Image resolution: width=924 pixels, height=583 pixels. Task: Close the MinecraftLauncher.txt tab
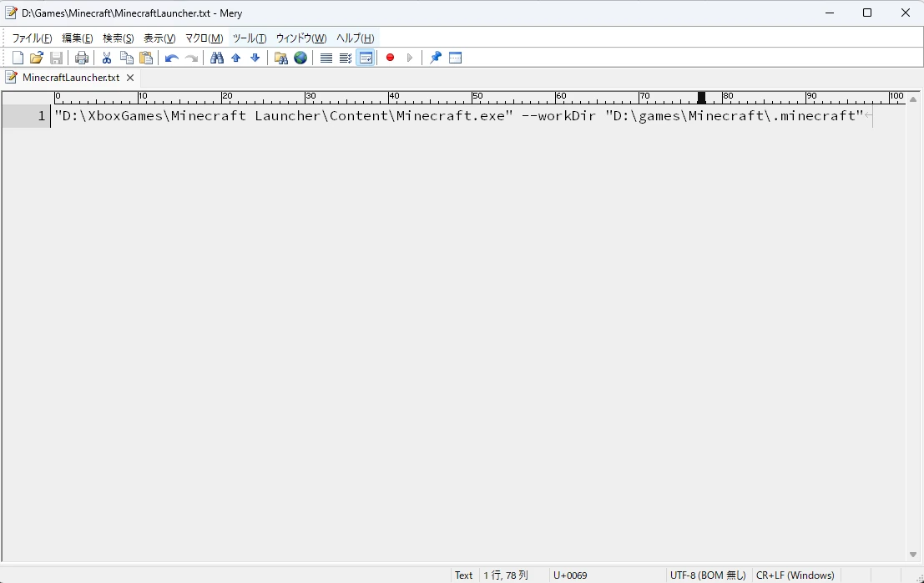130,78
